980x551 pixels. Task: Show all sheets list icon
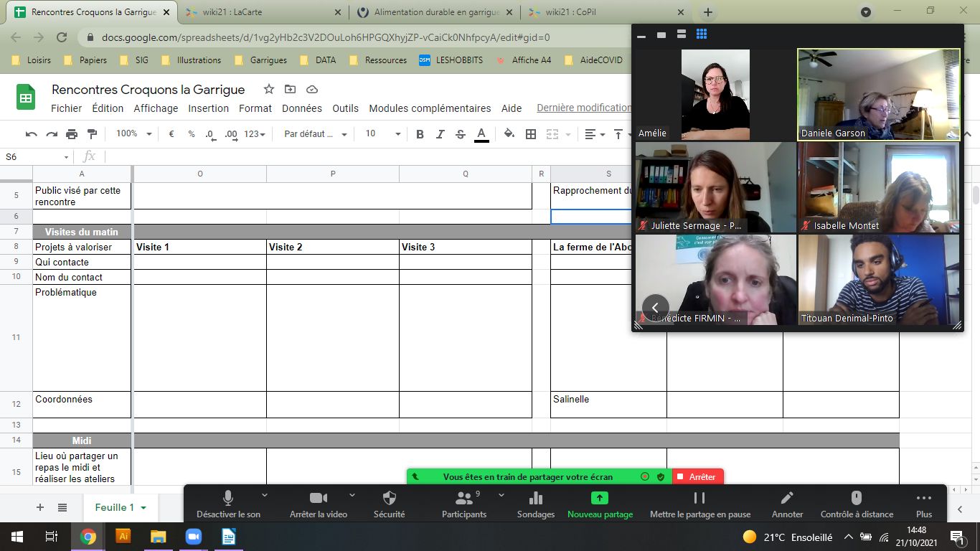[62, 507]
